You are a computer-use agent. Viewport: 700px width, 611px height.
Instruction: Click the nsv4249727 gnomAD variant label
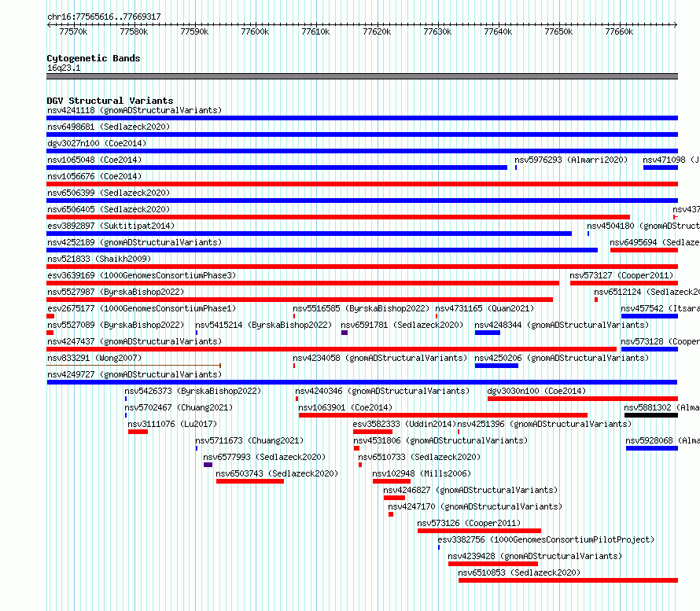[x=134, y=374]
